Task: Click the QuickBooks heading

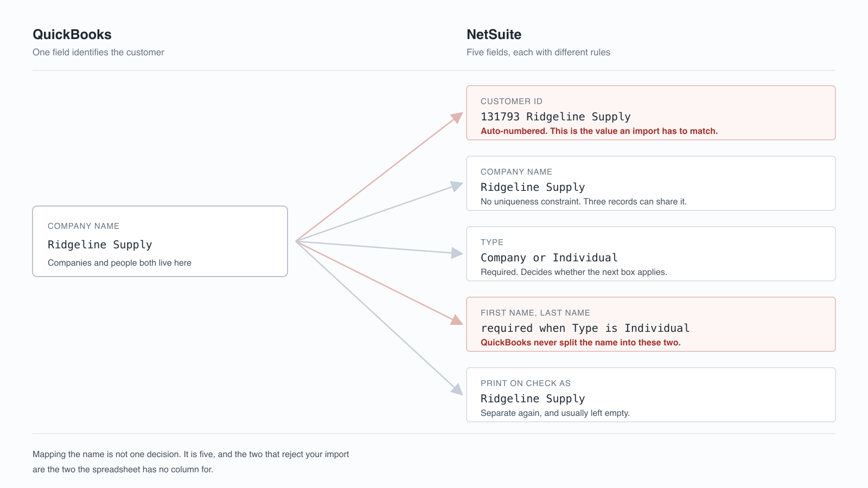Action: pos(72,35)
